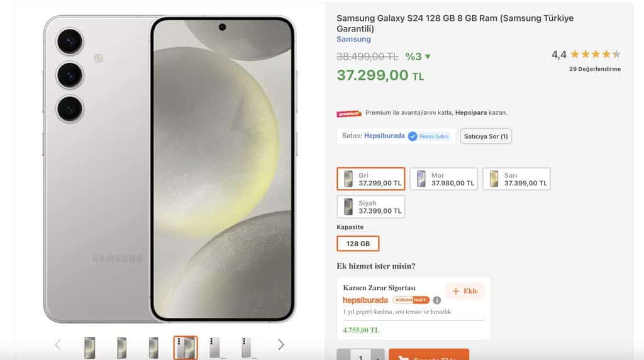Viewport: 644px width, 360px height.
Task: Select the Siyah color option
Action: (370, 207)
